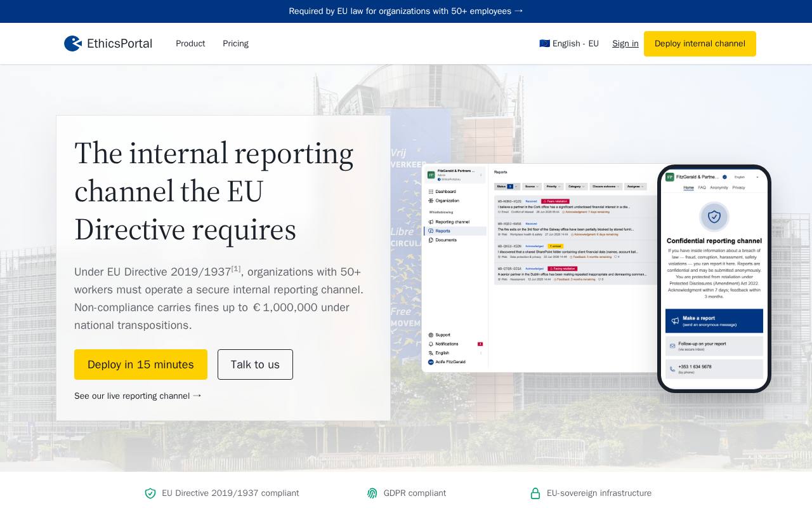
Task: Open the Source filter in the reports preview
Action: (x=532, y=187)
